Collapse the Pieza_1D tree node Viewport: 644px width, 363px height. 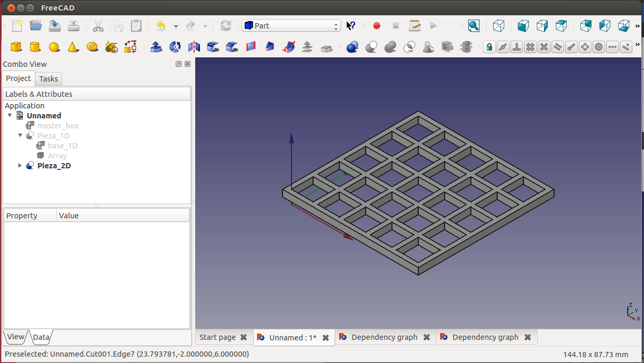21,136
